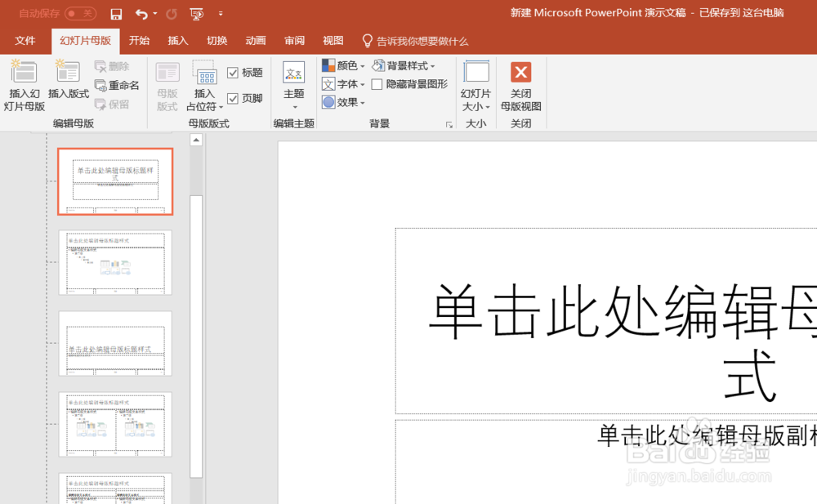Switch to the 开始 tab
Screen dimensions: 817x504
(139, 41)
